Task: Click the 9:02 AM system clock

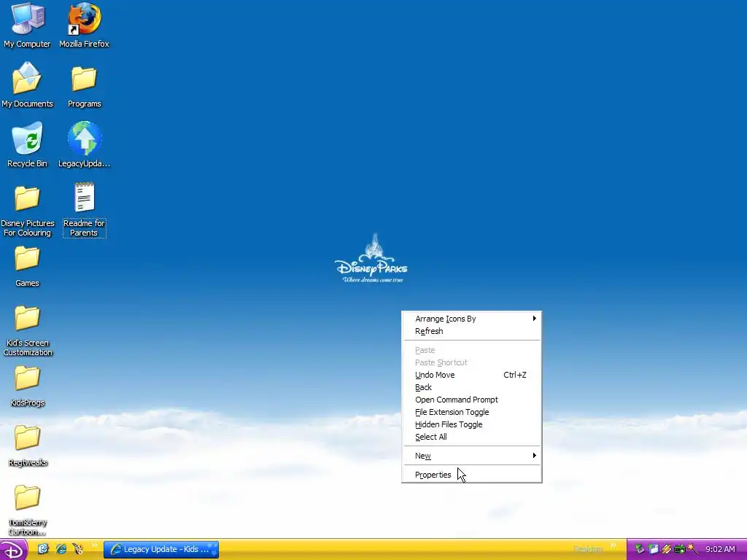Action: [720, 549]
